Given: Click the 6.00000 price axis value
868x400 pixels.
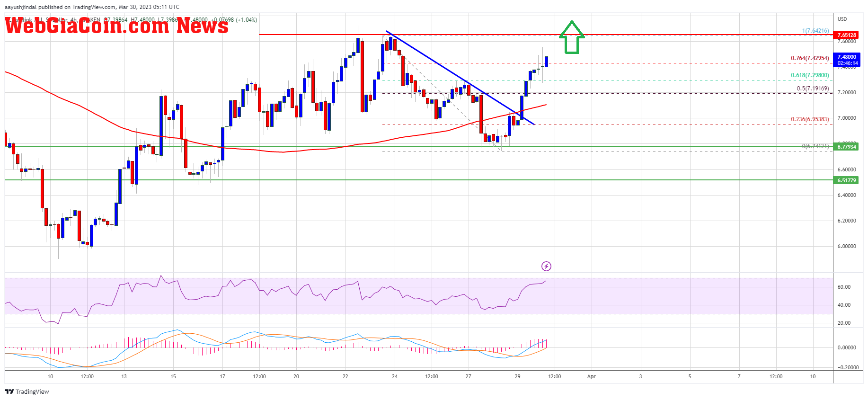Looking at the screenshot, I should pos(847,246).
